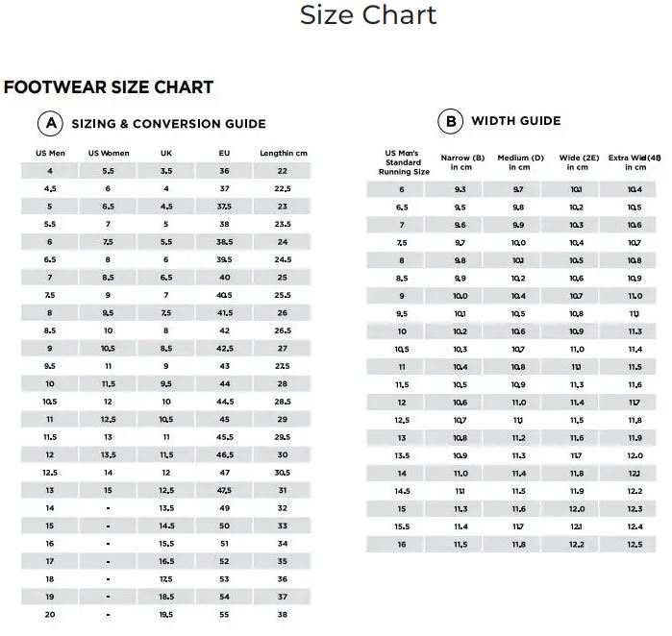Select the EU 47.5 cell
Viewport: 672px width, 636px height.
(x=224, y=489)
